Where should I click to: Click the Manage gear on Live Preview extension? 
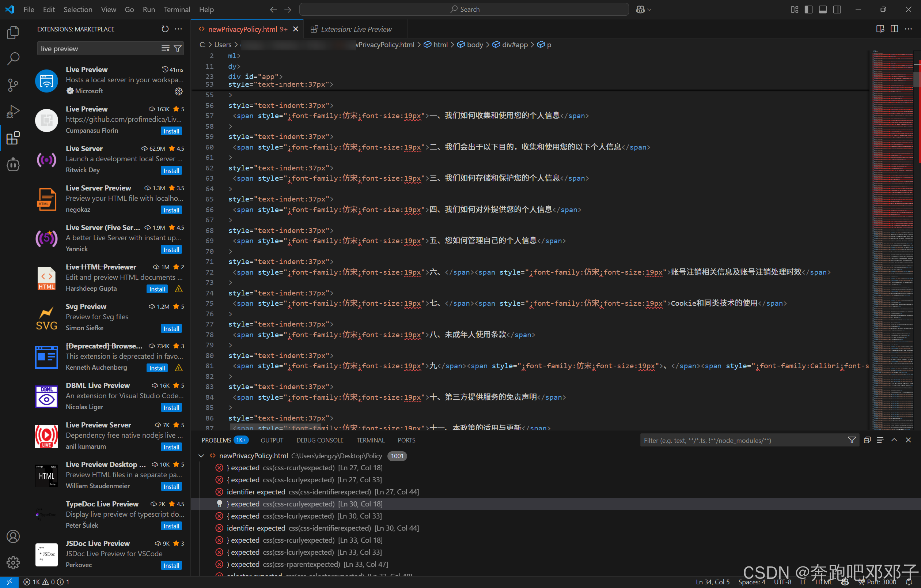pyautogui.click(x=179, y=91)
